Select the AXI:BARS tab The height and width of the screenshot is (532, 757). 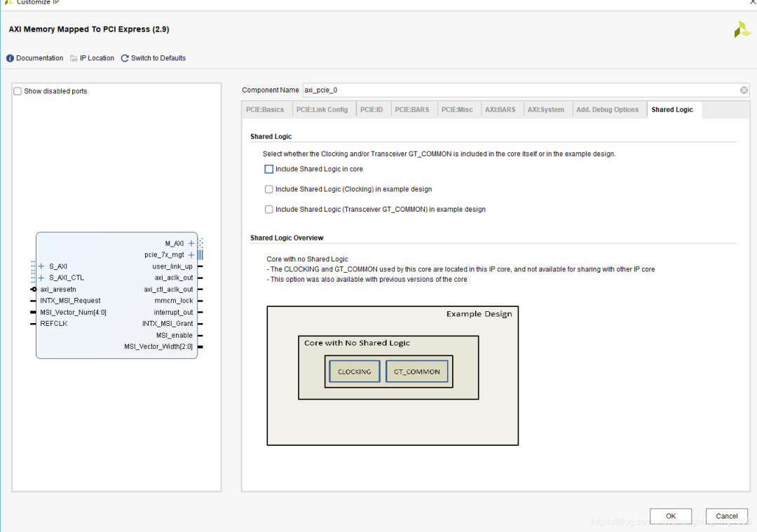pyautogui.click(x=500, y=110)
